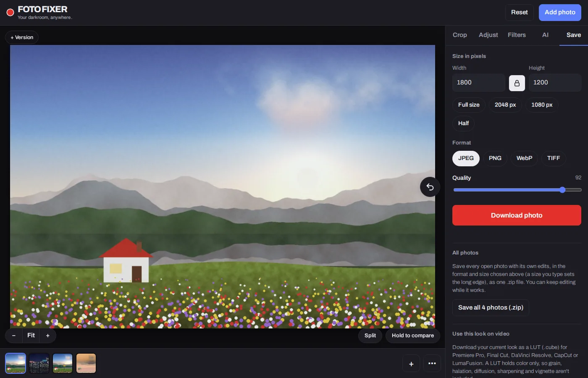The image size is (588, 378).
Task: Toggle Split view comparison
Action: [x=370, y=336]
